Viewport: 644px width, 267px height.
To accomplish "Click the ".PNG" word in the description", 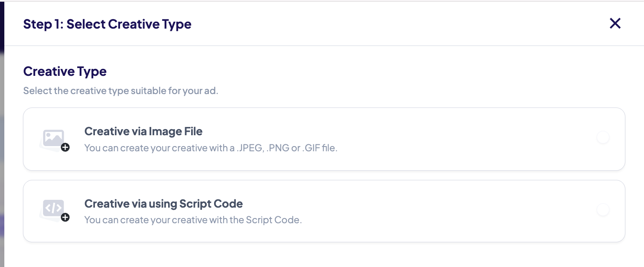I will point(278,148).
